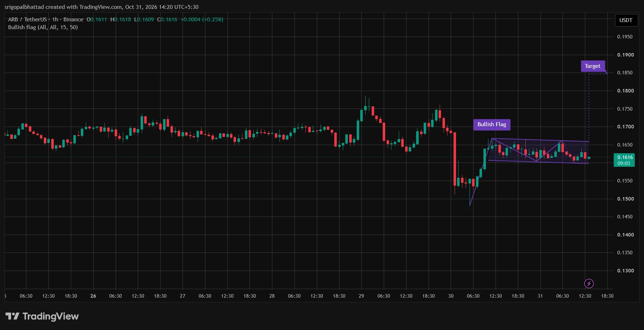644x330 pixels.
Task: Click date label 26 on time axis
Action: (93, 296)
